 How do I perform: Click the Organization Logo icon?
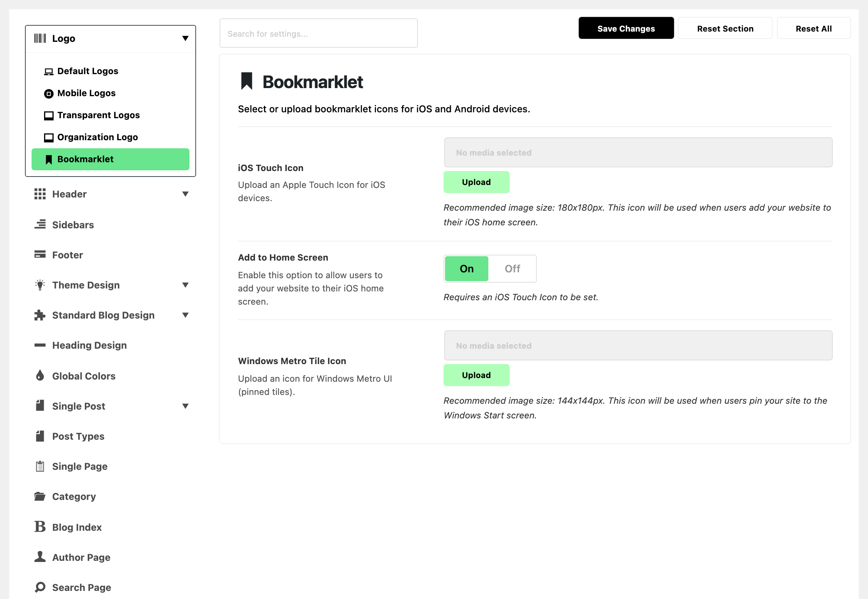pos(49,138)
